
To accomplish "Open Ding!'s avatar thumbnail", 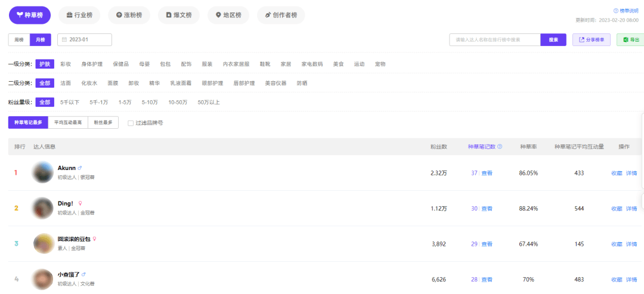I will (x=43, y=208).
